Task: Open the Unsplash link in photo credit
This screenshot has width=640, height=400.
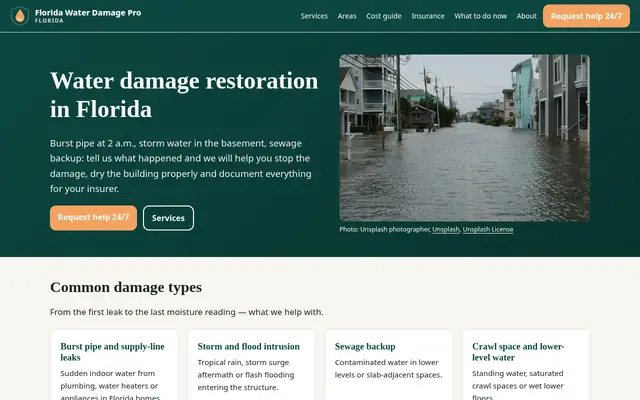Action: (x=446, y=229)
